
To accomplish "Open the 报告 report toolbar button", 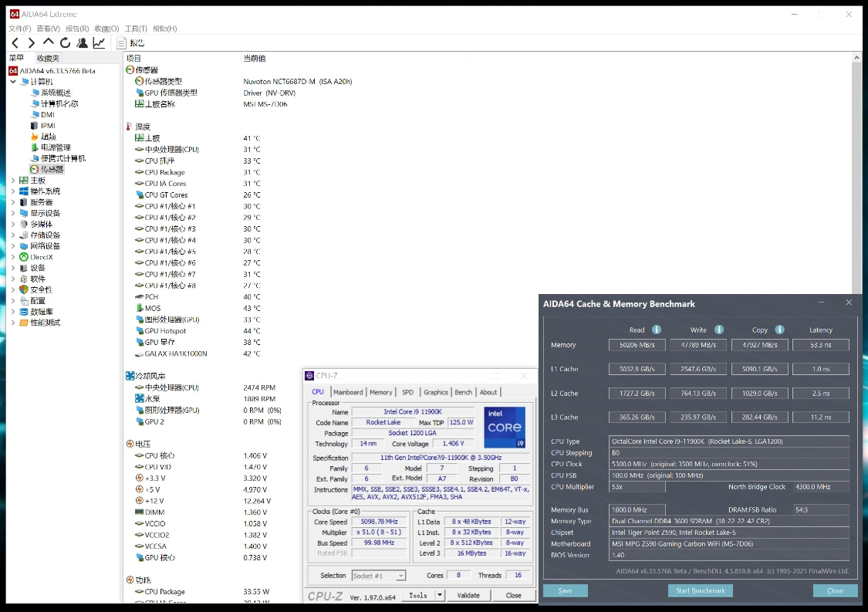I will (x=130, y=43).
